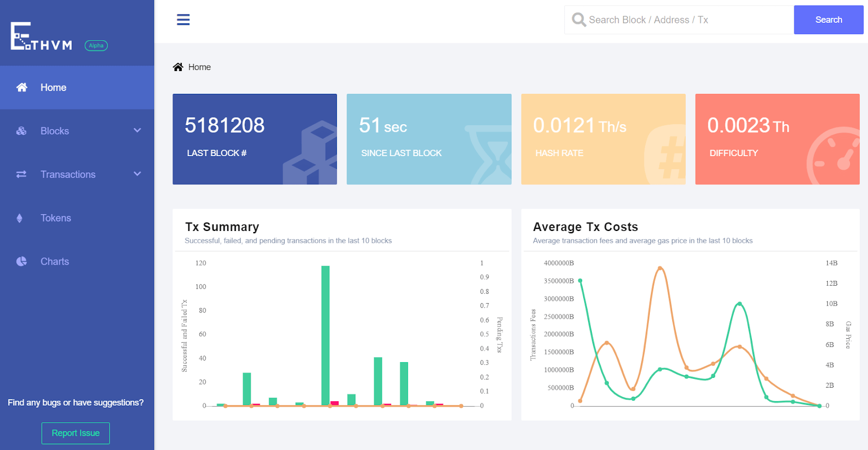The image size is (868, 450).
Task: Click the Home breadcrumb link
Action: [x=200, y=67]
